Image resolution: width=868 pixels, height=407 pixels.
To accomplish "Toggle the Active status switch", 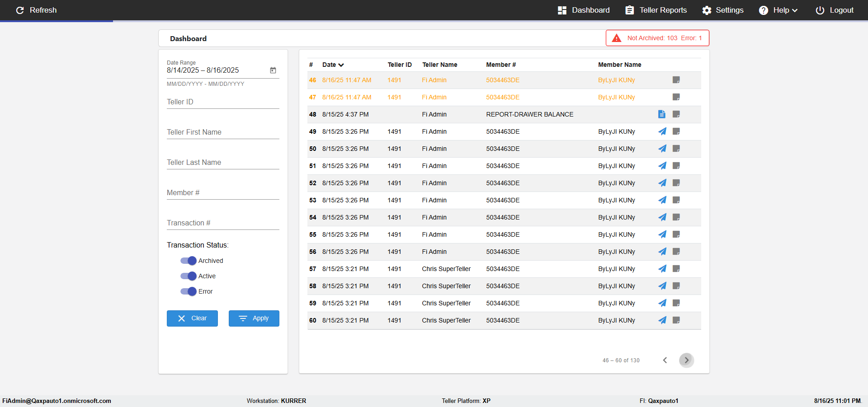I will [x=189, y=276].
